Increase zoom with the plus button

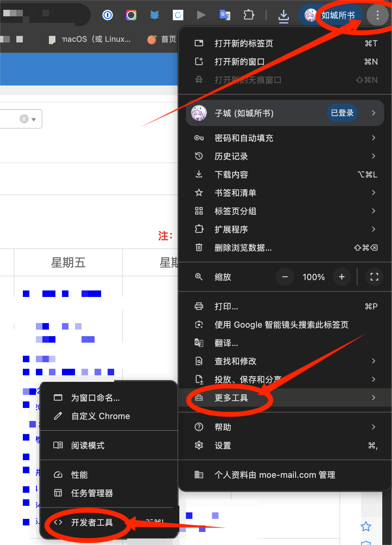pos(341,277)
